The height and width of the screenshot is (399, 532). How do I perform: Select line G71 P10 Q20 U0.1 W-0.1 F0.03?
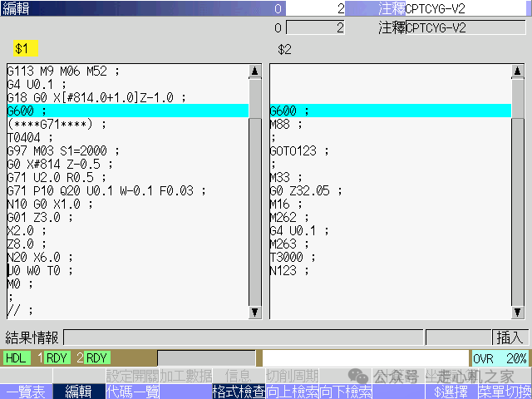pos(128,190)
